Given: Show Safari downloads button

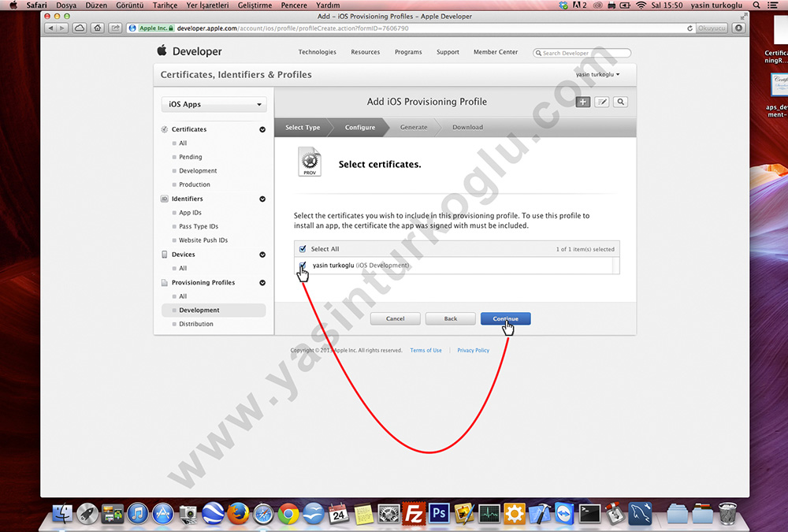Looking at the screenshot, I should click(738, 28).
